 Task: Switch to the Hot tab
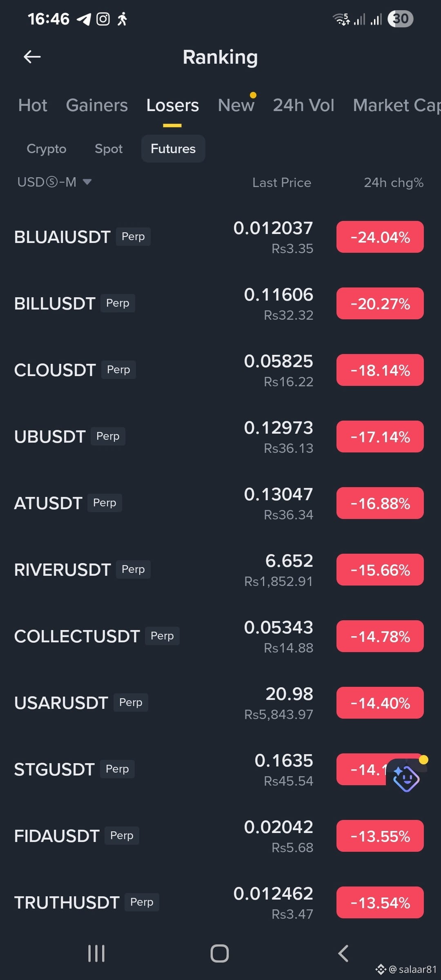(x=33, y=105)
